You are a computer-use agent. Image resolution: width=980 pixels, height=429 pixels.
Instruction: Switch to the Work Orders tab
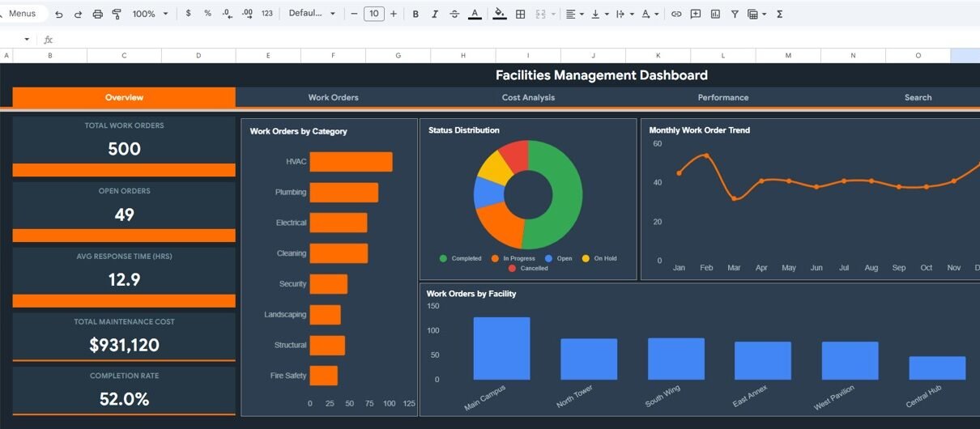(333, 97)
